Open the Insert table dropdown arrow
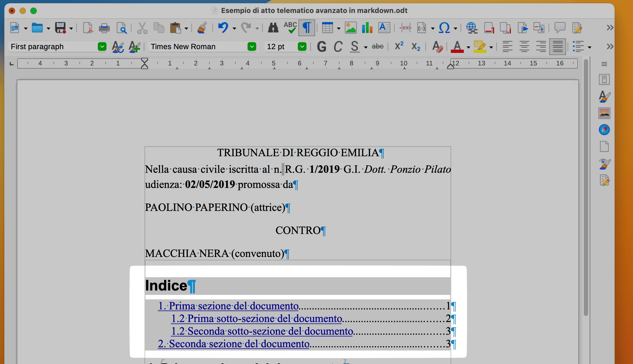The image size is (633, 364). (338, 28)
